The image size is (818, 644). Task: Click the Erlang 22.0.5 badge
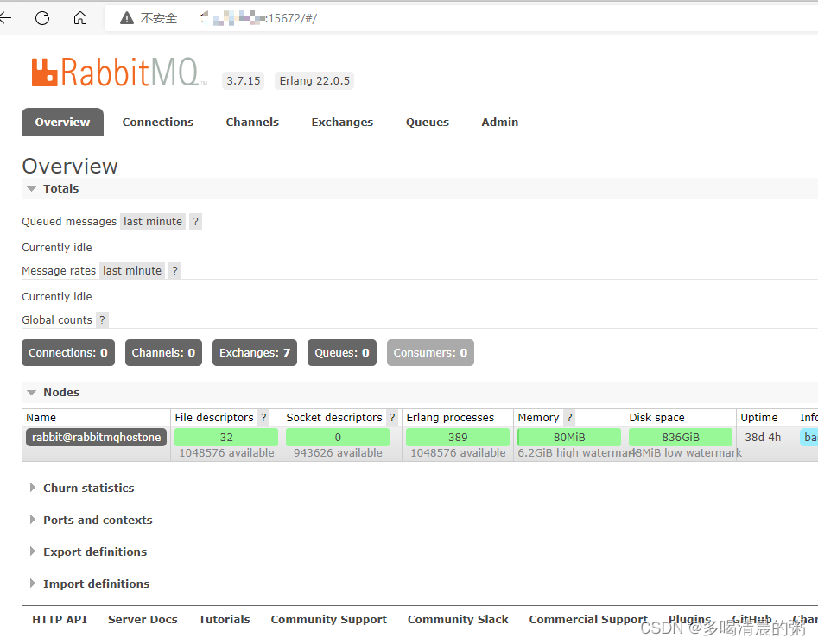[x=314, y=81]
